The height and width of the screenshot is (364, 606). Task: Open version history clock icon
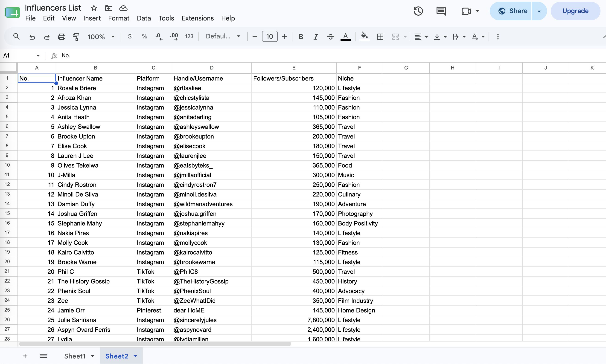[x=418, y=11]
